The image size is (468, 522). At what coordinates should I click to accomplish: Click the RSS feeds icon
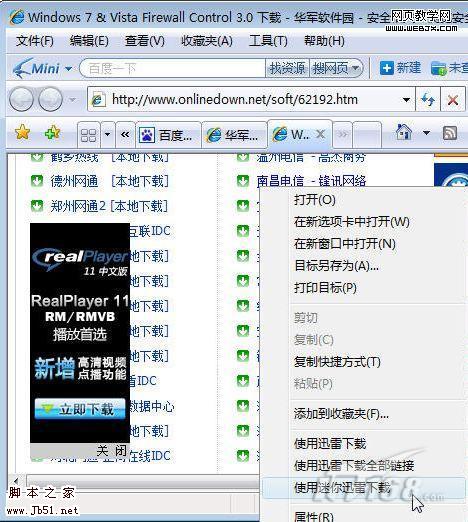coord(450,133)
